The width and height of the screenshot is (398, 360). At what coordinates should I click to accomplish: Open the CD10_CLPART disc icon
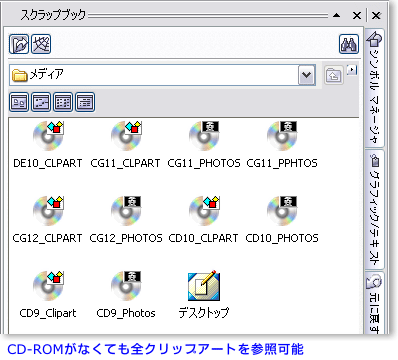coord(204,211)
